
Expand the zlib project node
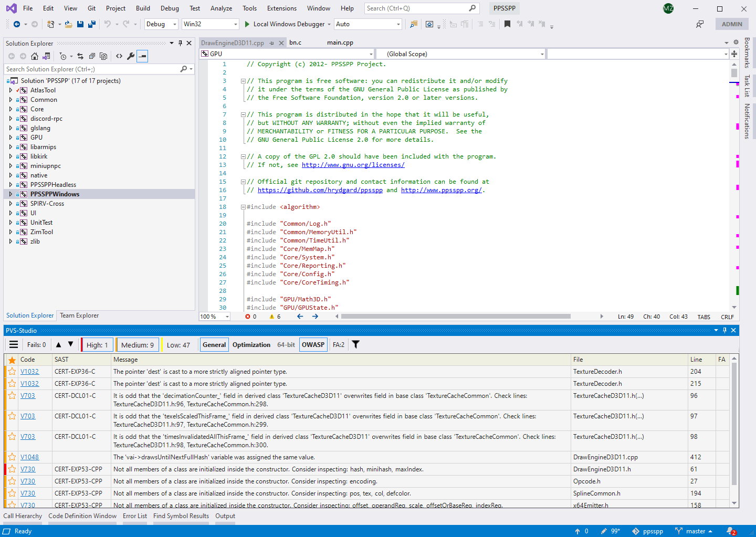pos(10,241)
